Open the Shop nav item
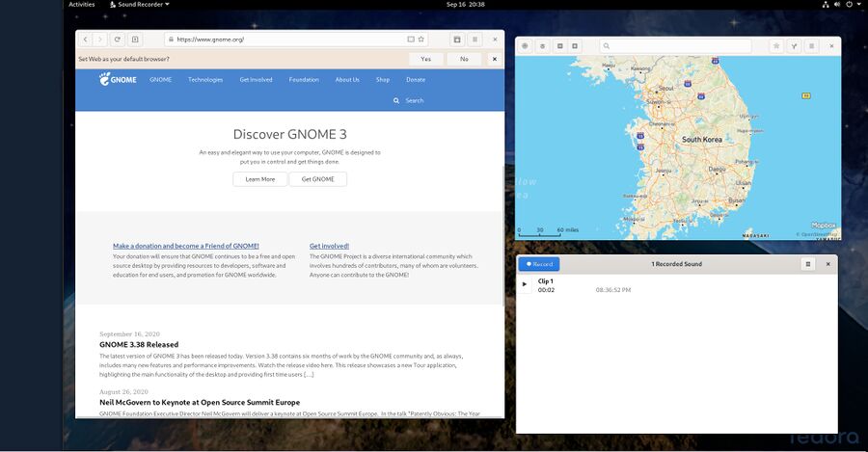 click(383, 80)
